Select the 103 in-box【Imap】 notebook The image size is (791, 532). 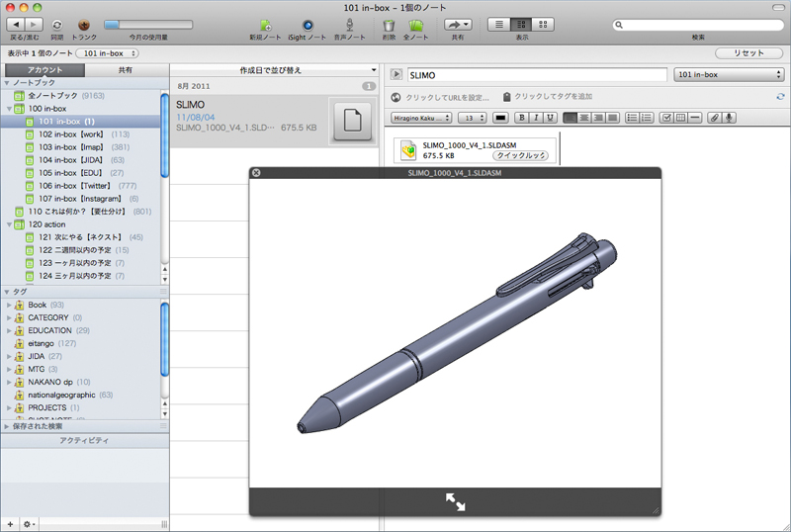point(71,146)
